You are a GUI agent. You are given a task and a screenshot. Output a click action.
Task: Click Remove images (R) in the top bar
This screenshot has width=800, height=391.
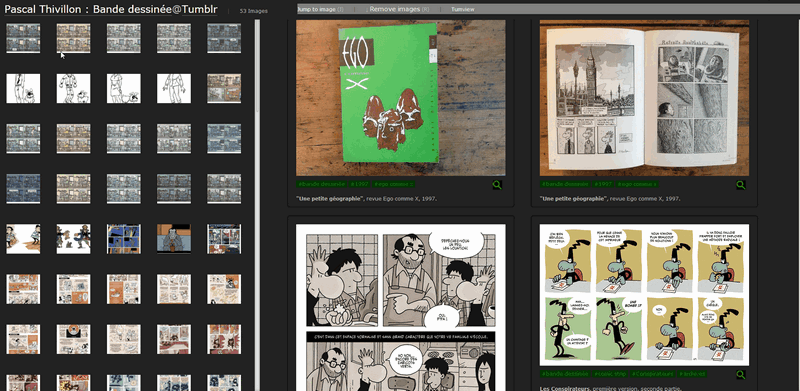[399, 9]
